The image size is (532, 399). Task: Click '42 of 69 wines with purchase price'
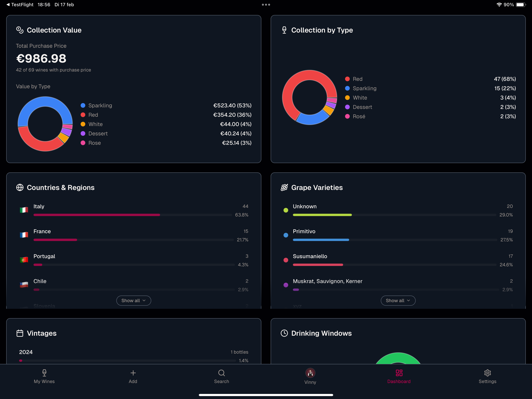tap(53, 70)
